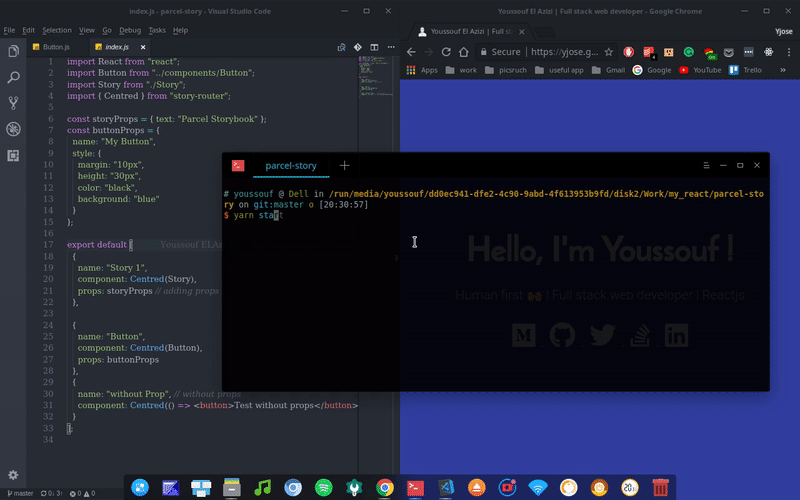
Task: Open the React DevTools extension icon
Action: point(768,52)
